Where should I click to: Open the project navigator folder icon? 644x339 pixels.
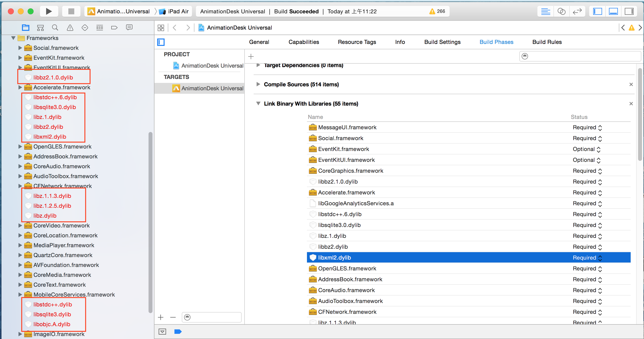[25, 27]
